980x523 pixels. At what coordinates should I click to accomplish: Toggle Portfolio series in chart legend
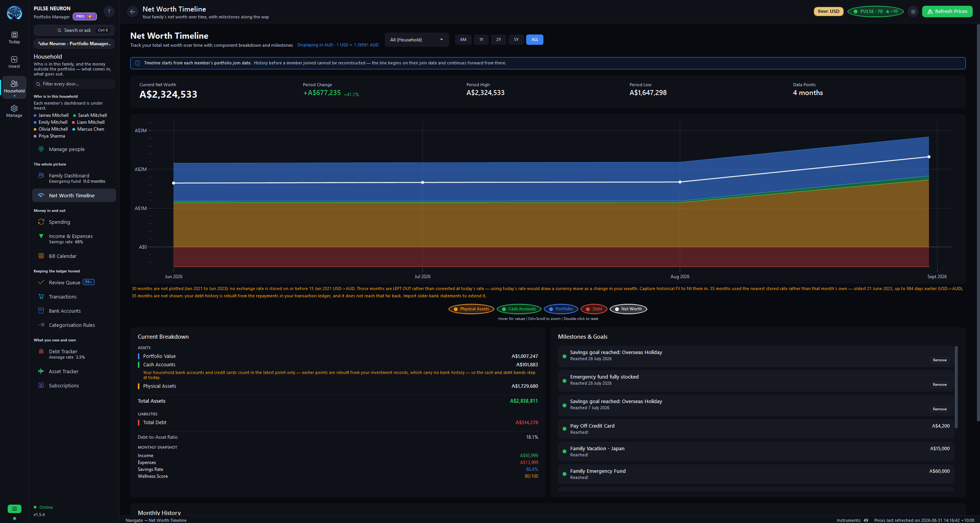[561, 309]
